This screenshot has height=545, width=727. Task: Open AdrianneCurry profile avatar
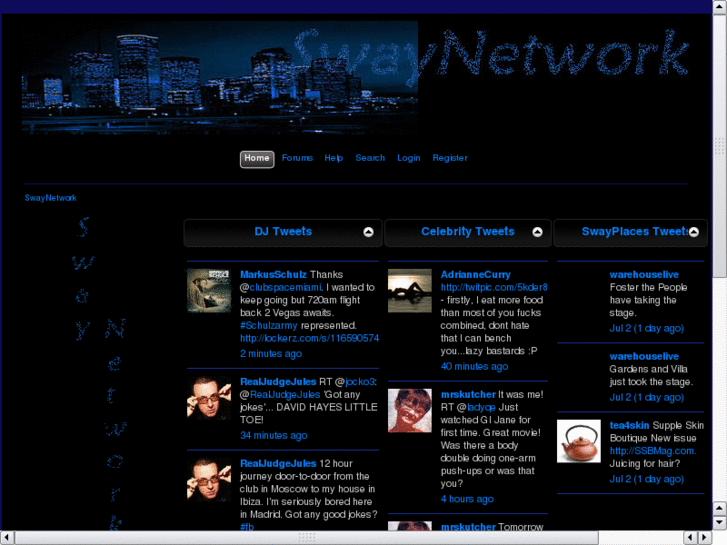click(x=410, y=291)
